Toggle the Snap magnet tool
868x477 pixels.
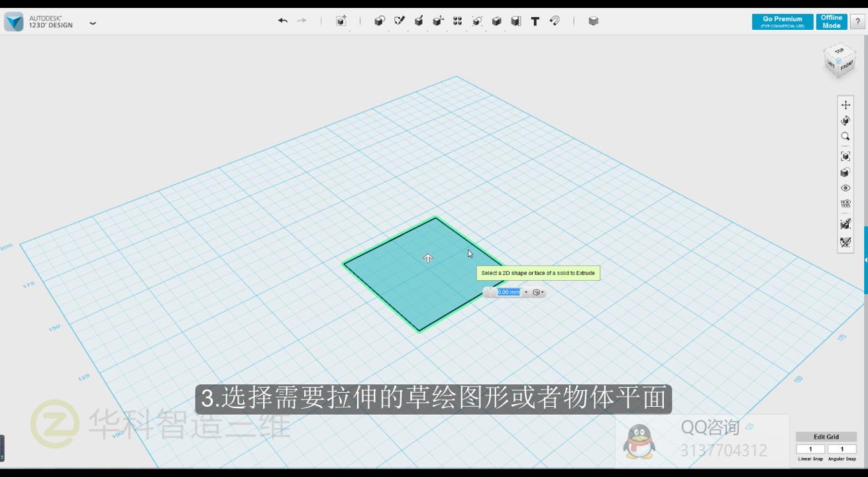pyautogui.click(x=555, y=21)
